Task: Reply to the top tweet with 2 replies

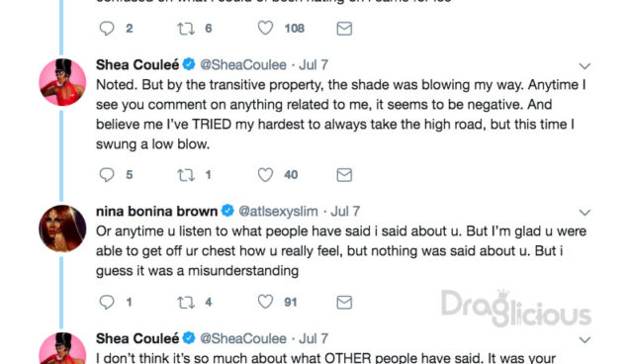Action: 107,28
